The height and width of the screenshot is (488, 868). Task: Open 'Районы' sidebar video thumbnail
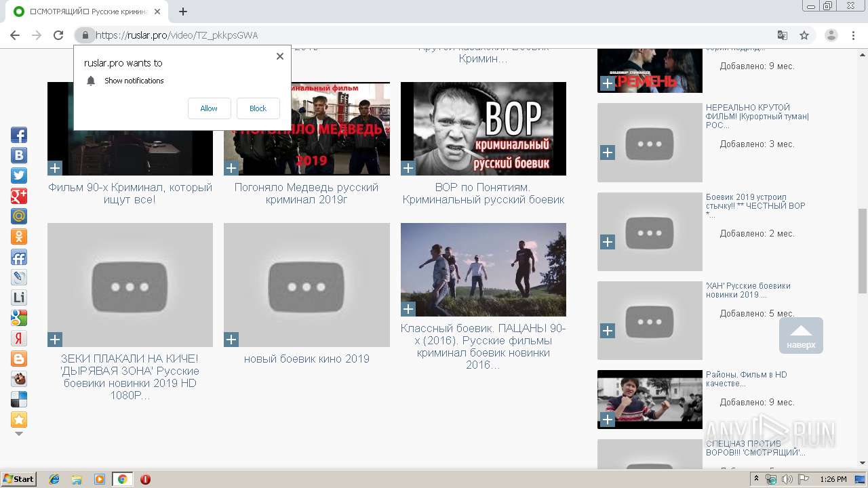point(650,399)
